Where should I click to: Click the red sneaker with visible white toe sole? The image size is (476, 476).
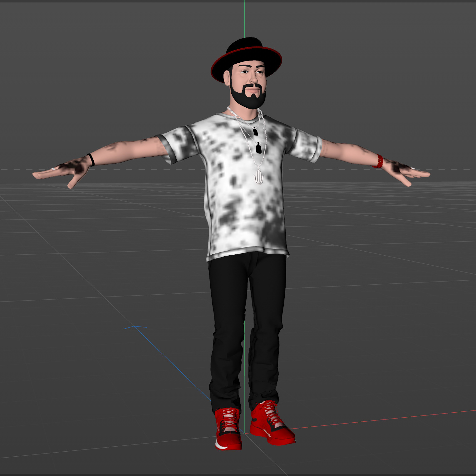click(228, 429)
